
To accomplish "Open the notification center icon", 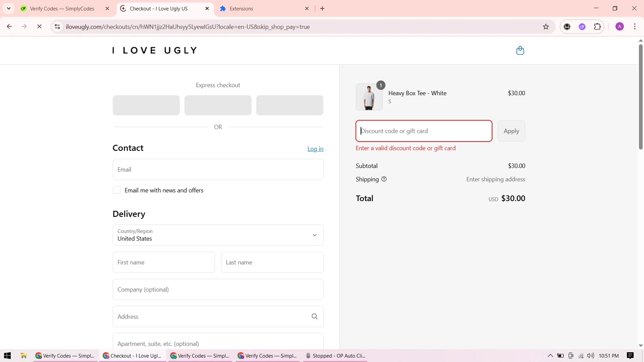I will tap(630, 356).
